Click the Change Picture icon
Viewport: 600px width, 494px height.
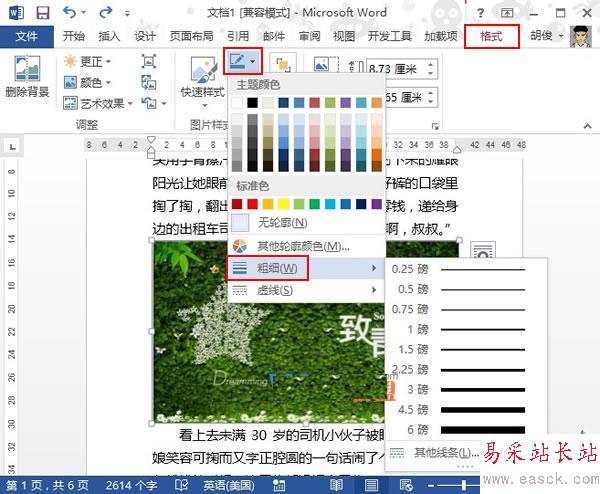[148, 82]
